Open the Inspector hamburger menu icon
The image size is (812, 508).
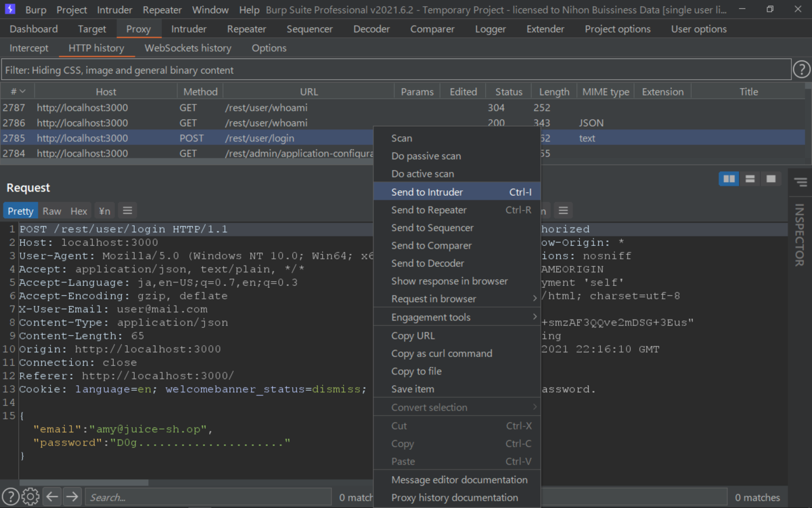(x=800, y=182)
